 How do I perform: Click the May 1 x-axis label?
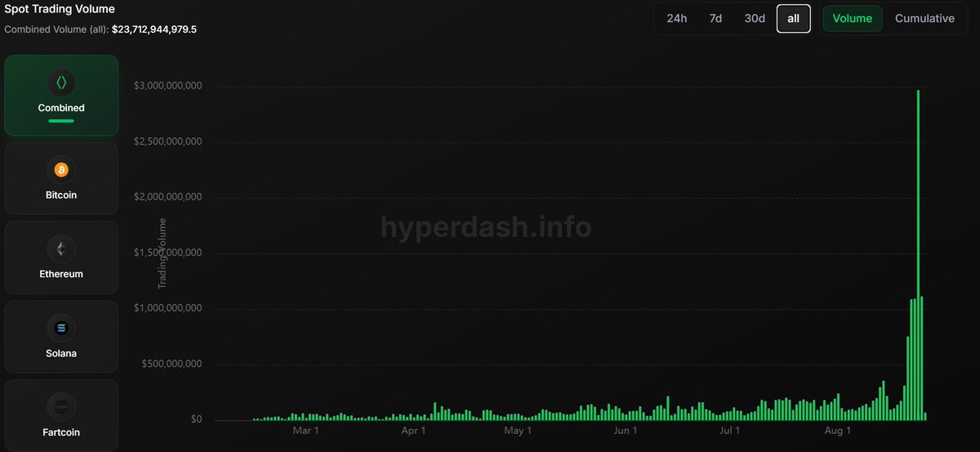(x=518, y=430)
